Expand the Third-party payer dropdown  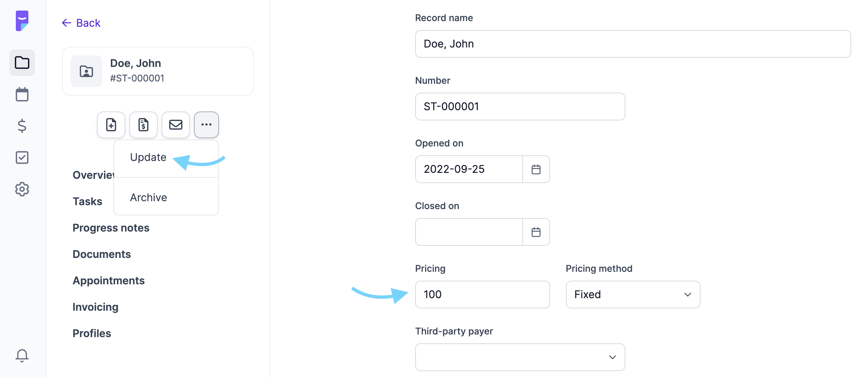tap(520, 357)
